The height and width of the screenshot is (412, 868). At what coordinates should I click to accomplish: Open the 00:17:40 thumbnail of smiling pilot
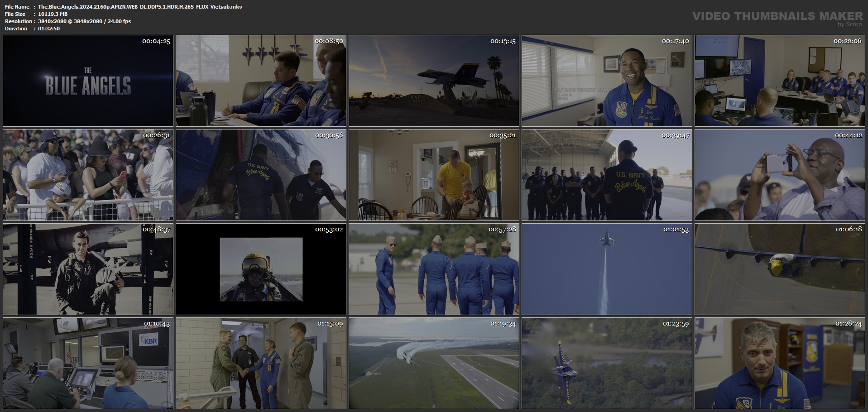(x=607, y=81)
